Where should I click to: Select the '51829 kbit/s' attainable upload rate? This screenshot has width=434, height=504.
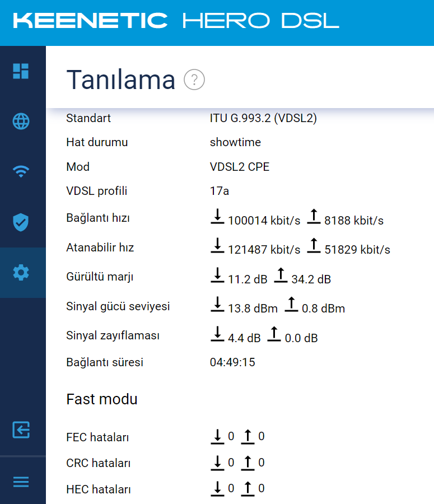click(357, 249)
